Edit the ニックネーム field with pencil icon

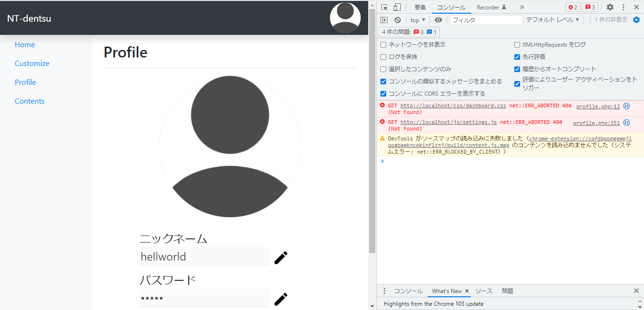click(281, 257)
